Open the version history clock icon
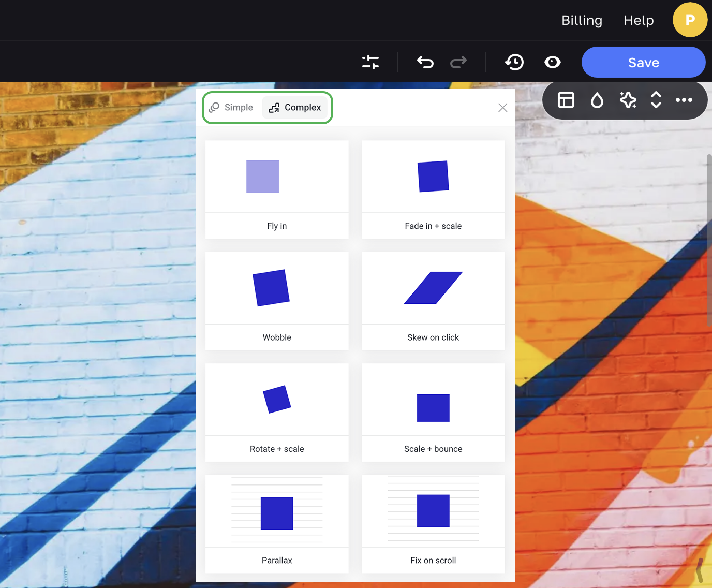Image resolution: width=712 pixels, height=588 pixels. (x=514, y=62)
